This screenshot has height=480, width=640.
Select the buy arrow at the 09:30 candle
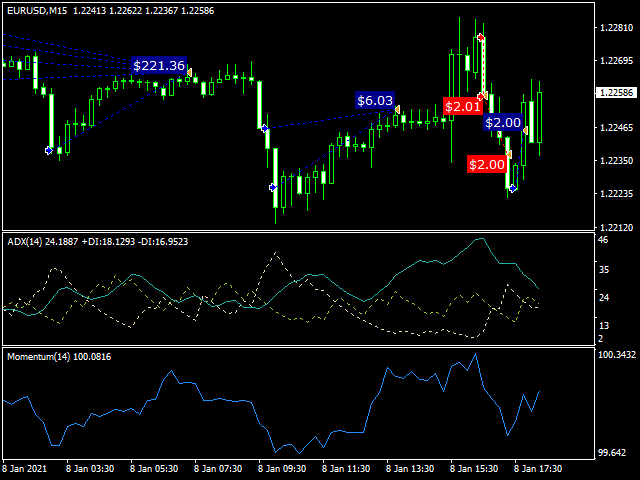click(x=265, y=129)
